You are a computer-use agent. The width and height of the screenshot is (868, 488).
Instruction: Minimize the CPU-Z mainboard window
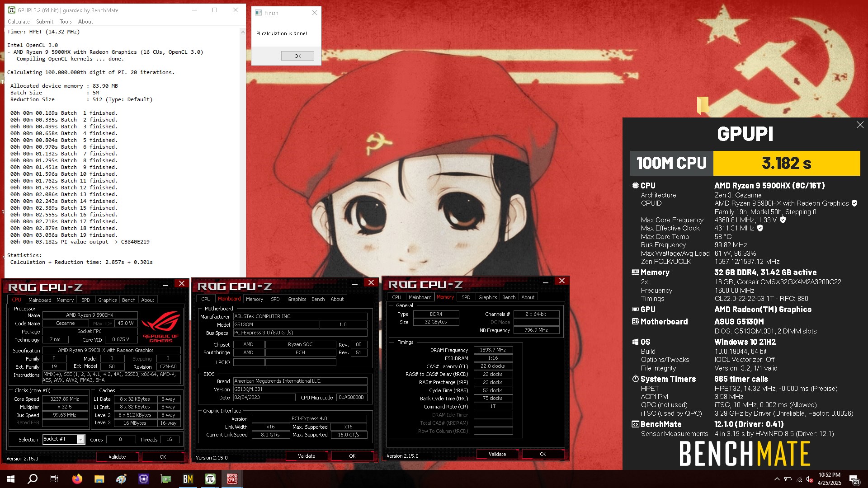tap(355, 283)
